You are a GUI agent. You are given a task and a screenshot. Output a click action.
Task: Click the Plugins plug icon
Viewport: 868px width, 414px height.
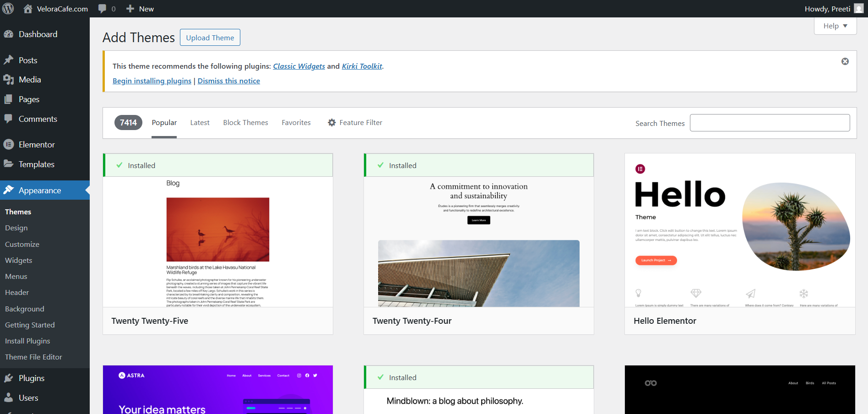click(x=9, y=378)
